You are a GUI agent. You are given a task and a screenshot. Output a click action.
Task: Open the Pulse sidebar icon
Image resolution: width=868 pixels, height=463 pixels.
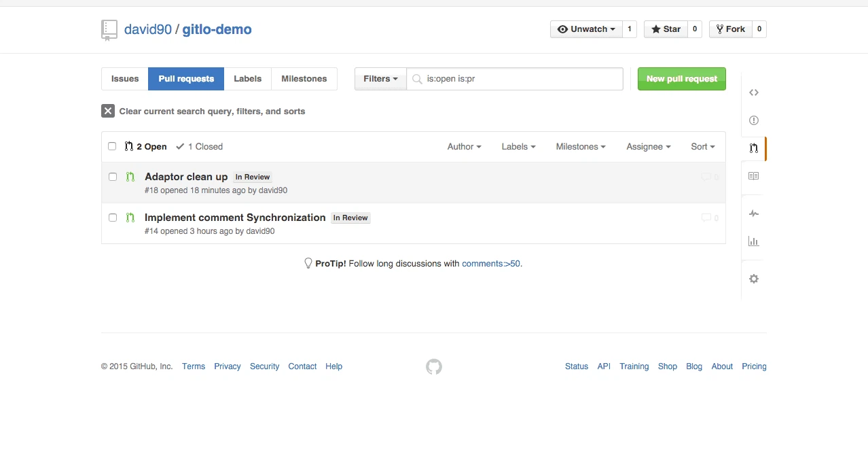753,213
